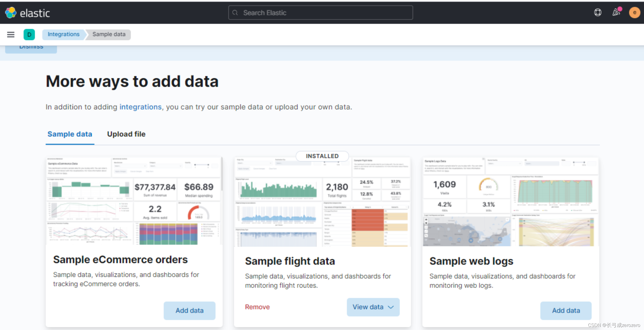Open the hamburger navigation menu
This screenshot has height=330, width=644.
point(11,34)
